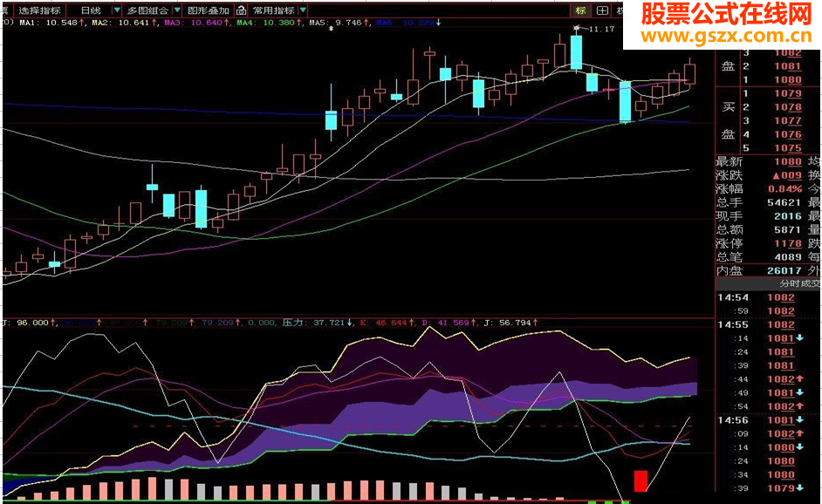Click the 总额 value 5871
This screenshot has width=822, height=504.
pos(788,229)
